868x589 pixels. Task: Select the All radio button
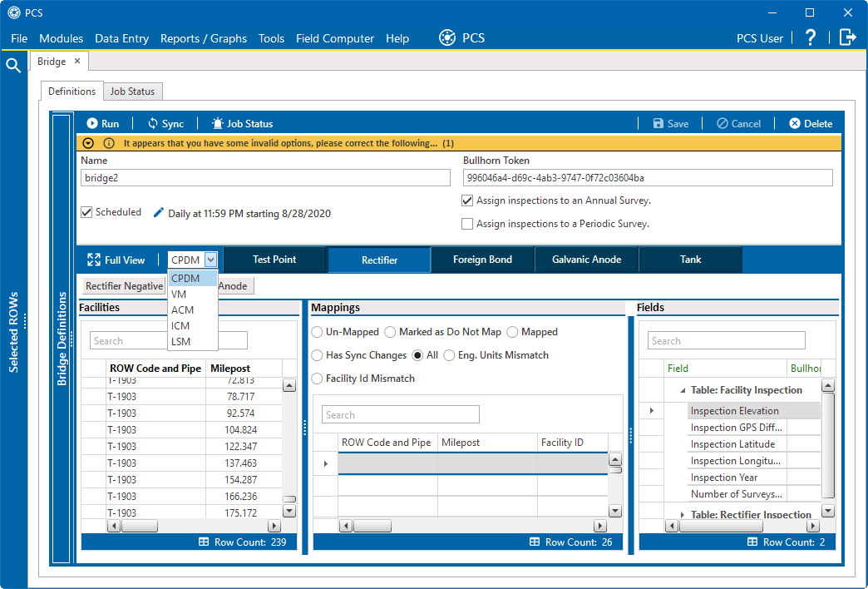(x=418, y=355)
